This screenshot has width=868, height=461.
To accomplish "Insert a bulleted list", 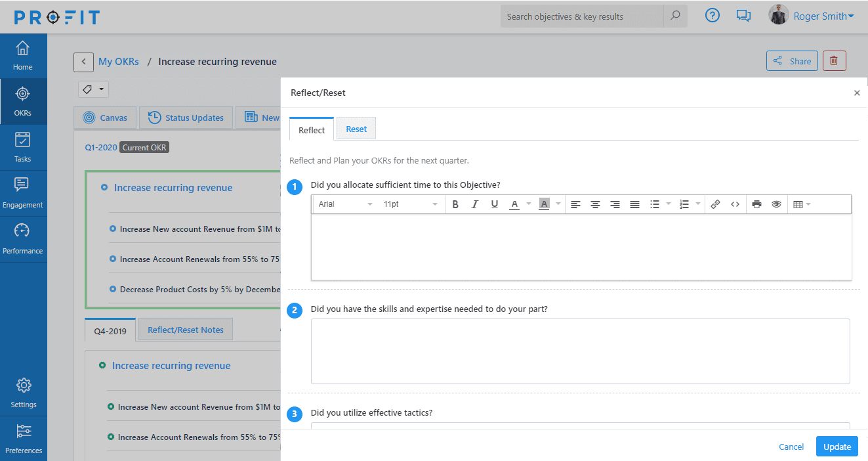I will [655, 204].
